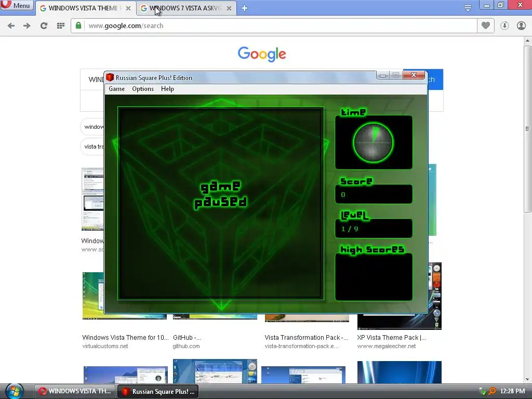Close the Russian Square Plus! window
The height and width of the screenshot is (399, 532).
pyautogui.click(x=414, y=75)
